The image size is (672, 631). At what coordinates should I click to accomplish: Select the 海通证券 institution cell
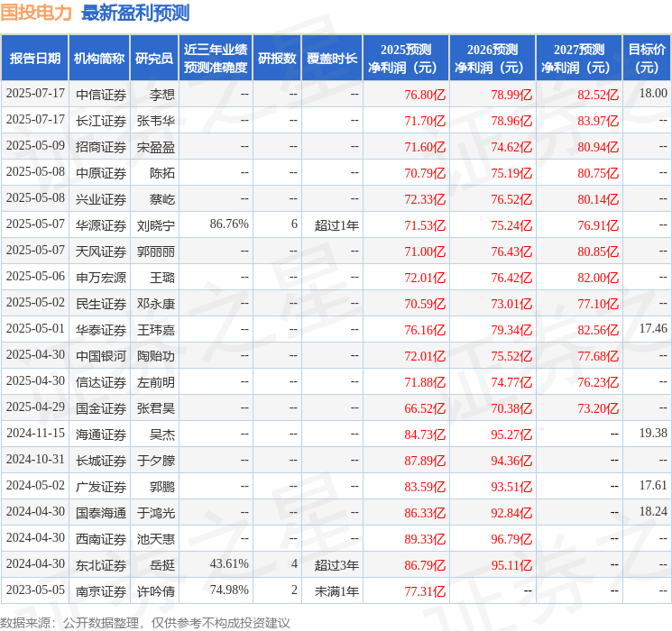coord(101,434)
